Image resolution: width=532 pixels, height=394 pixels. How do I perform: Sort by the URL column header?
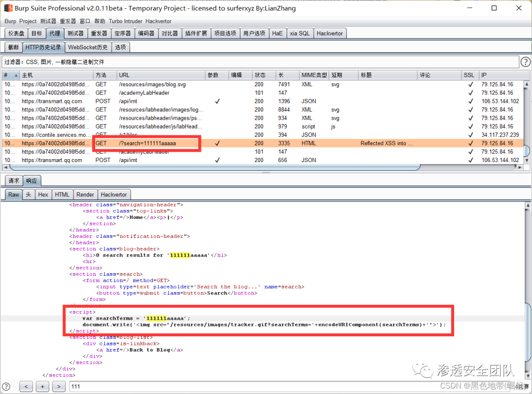(161, 75)
